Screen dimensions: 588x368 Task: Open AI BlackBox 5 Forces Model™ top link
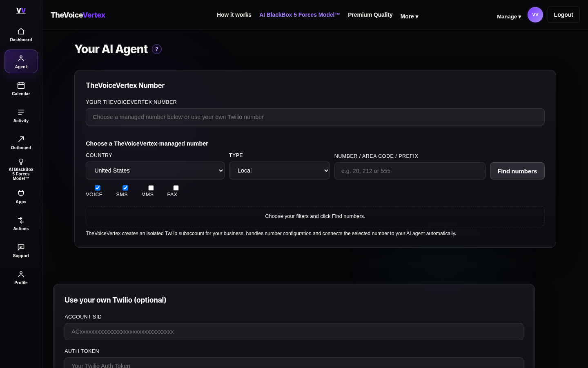pos(300,15)
